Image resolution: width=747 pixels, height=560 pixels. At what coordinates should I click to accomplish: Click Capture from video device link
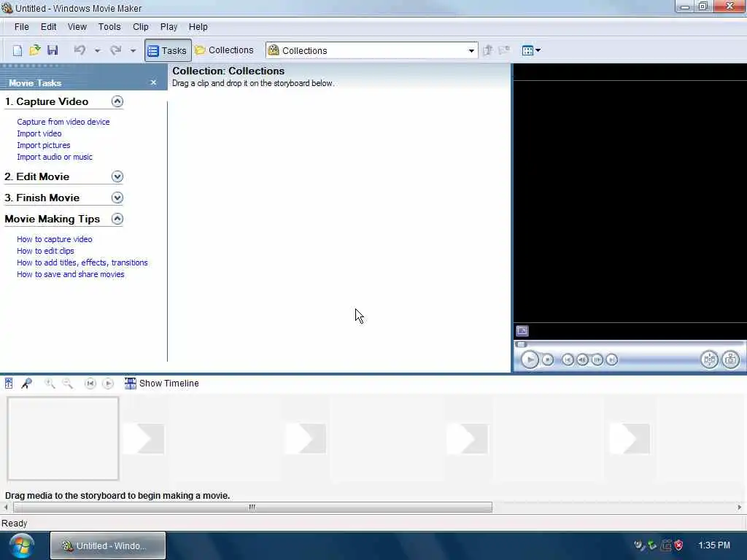(63, 122)
